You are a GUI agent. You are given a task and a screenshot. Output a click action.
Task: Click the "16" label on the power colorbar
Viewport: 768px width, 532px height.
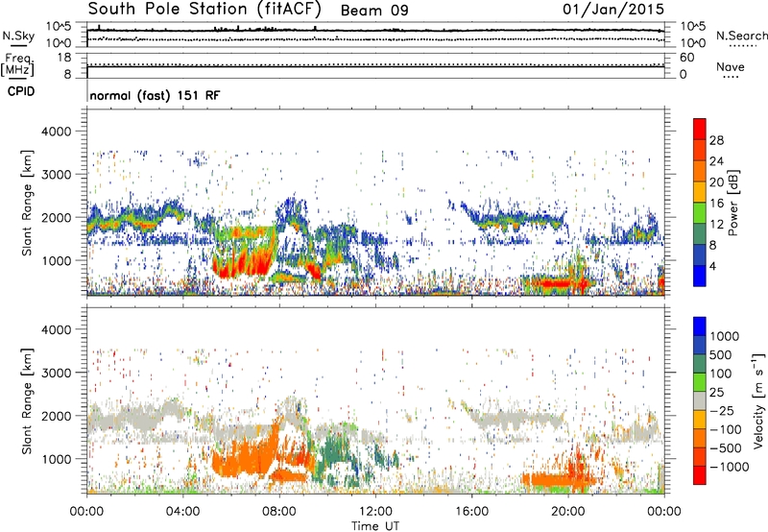pos(716,204)
